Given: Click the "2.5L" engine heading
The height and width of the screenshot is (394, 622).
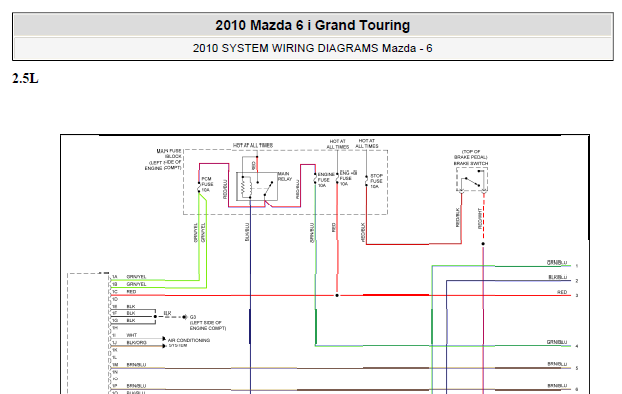Looking at the screenshot, I should click(x=25, y=79).
